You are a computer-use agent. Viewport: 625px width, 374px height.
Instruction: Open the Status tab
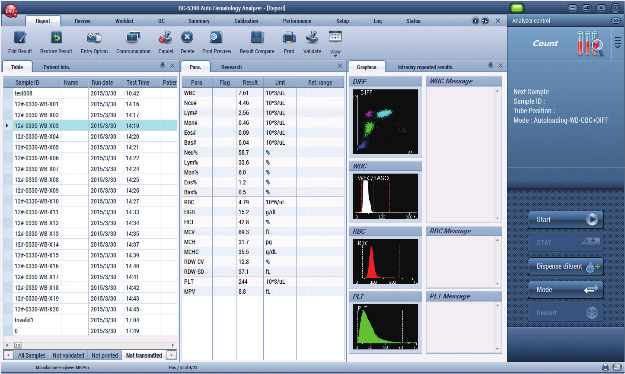413,21
